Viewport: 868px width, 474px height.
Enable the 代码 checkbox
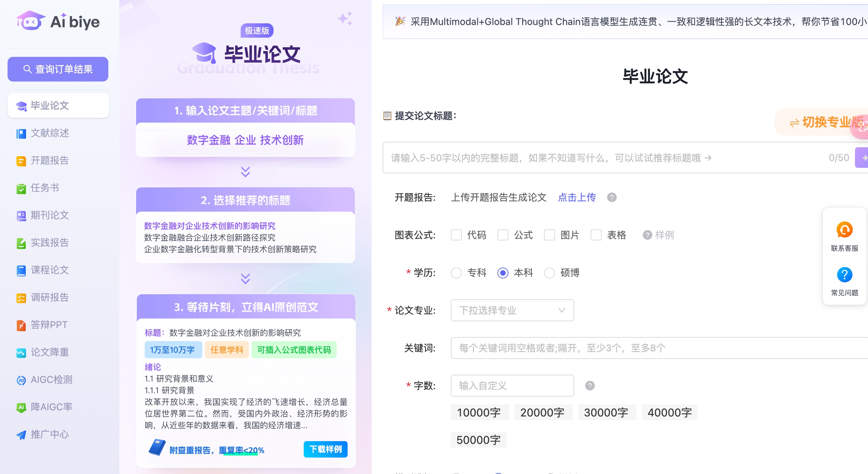[x=456, y=235]
